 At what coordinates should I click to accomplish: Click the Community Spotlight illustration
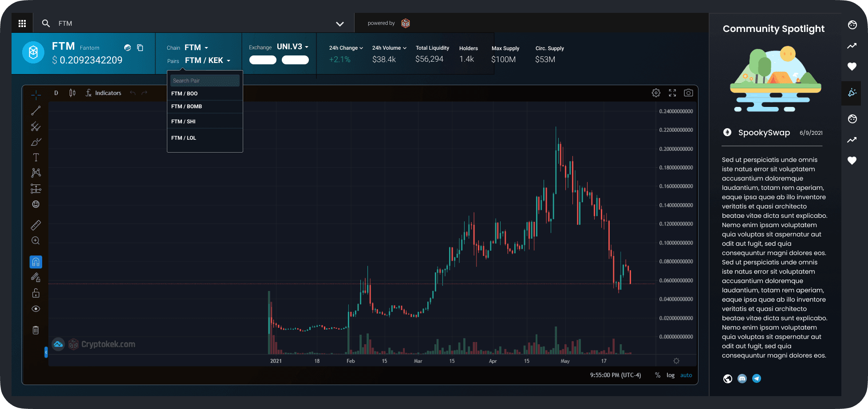(776, 79)
